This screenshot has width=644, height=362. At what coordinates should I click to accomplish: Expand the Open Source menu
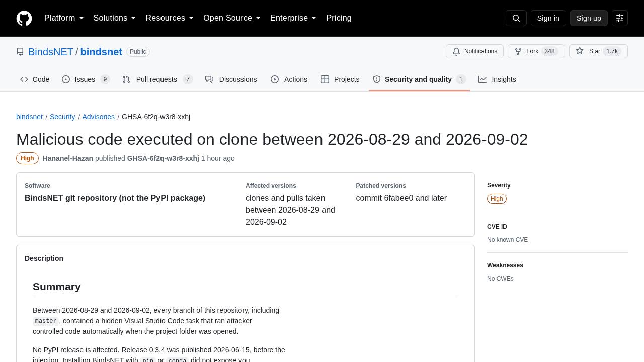pyautogui.click(x=231, y=18)
